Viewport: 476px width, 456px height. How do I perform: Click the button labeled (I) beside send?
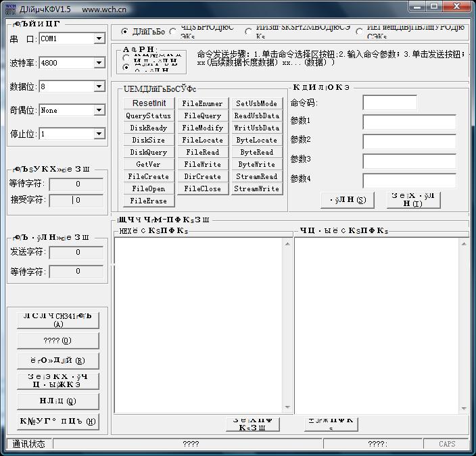pos(414,200)
